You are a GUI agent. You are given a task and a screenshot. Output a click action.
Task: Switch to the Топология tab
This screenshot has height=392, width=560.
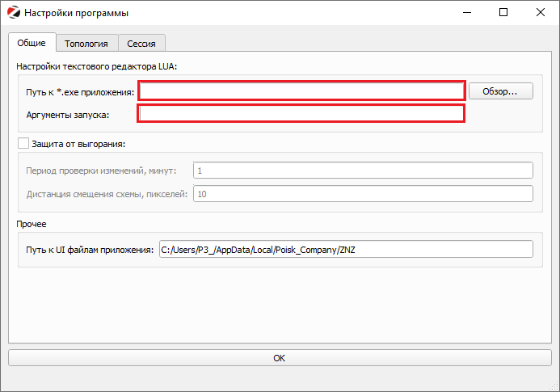86,43
